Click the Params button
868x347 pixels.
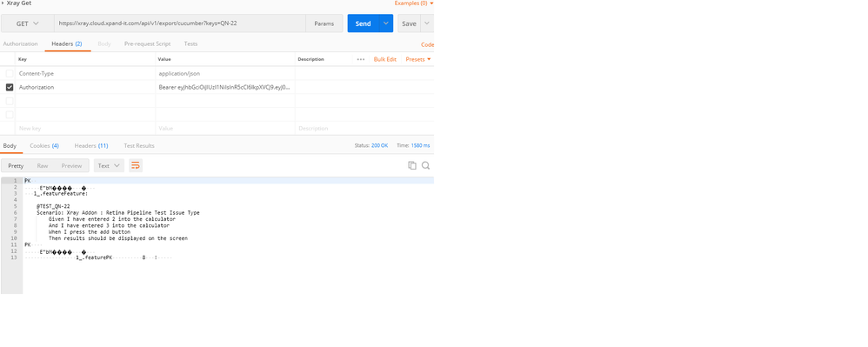(324, 23)
